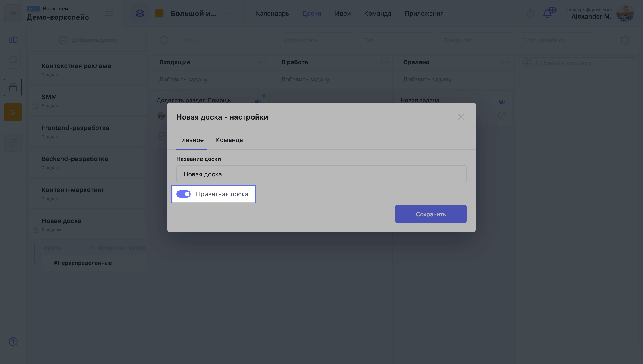Select the Backend-разработка board
The height and width of the screenshot is (364, 643).
point(88,163)
